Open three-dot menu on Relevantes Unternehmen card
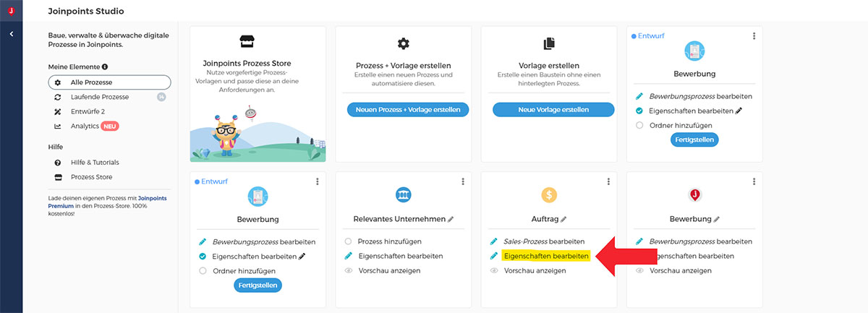This screenshot has width=868, height=313. pyautogui.click(x=463, y=181)
